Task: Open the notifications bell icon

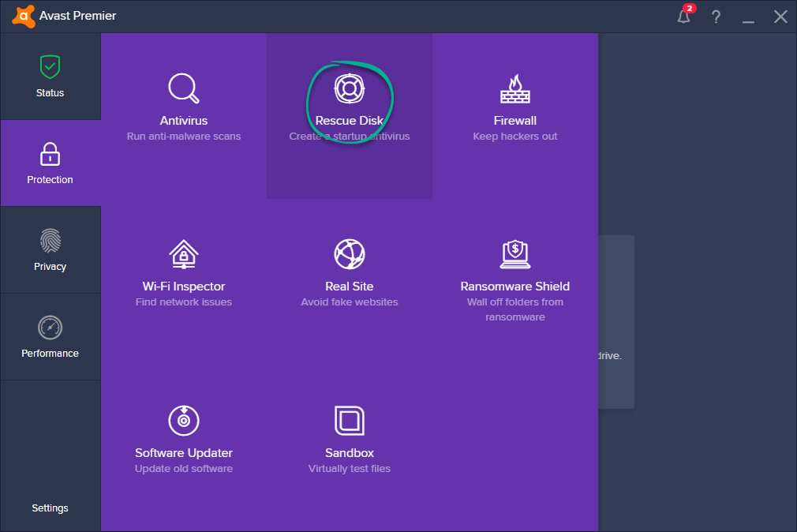Action: pos(684,17)
